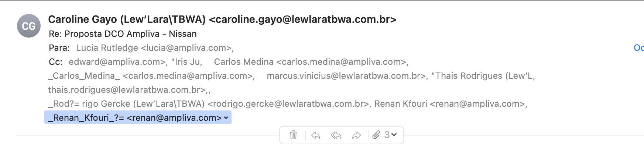
Task: Click sender Caroline Gayo's name and address
Action: pos(222,19)
